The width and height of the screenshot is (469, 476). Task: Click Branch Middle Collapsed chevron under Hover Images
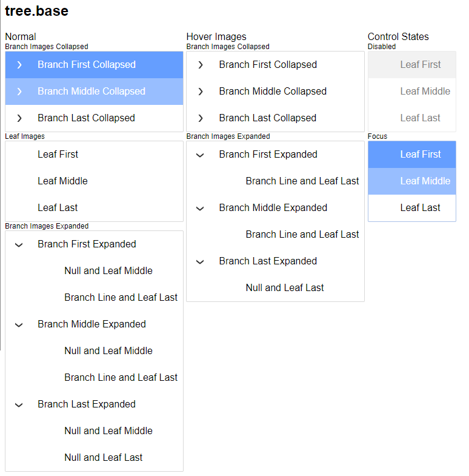coord(200,92)
